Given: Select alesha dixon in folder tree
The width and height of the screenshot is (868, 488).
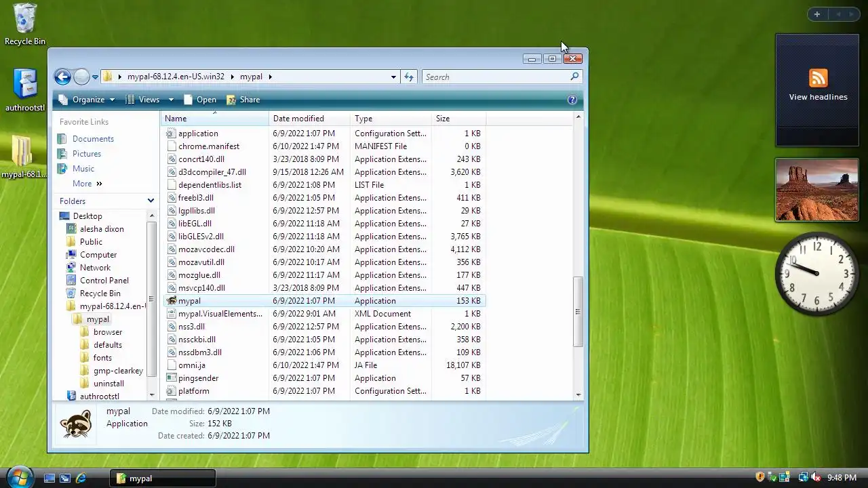Looking at the screenshot, I should [102, 229].
